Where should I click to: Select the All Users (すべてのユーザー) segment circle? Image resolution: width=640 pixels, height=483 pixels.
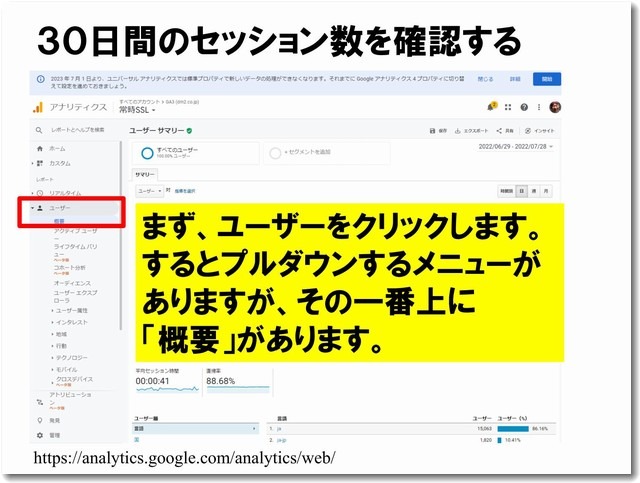(147, 153)
